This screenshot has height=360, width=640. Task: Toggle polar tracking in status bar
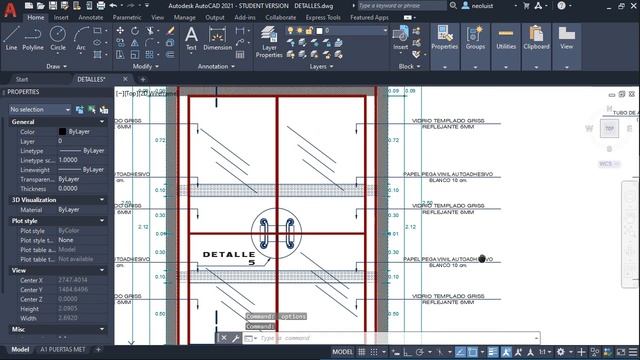pos(420,352)
